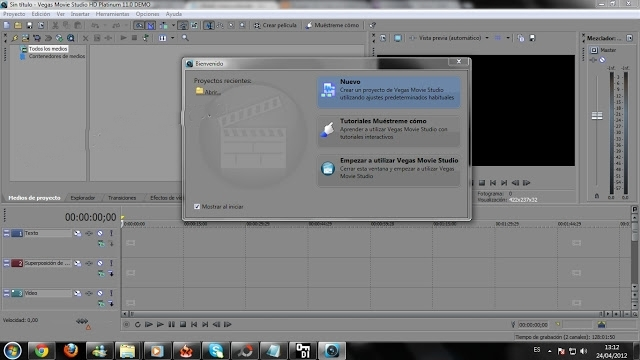Open the Herramientas menu
This screenshot has width=640, height=360.
tap(112, 14)
